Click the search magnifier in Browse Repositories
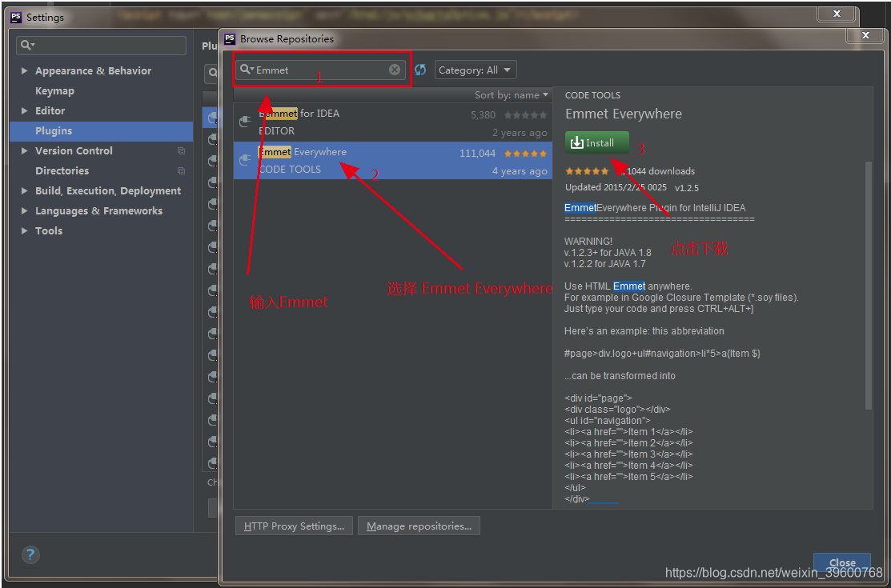Screen dimensions: 891x588 coord(246,70)
